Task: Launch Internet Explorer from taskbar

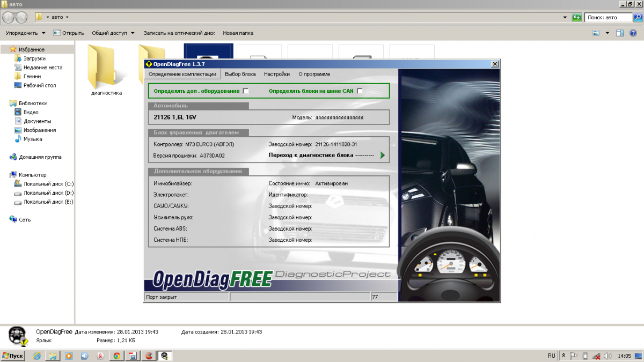Action: (x=37, y=356)
